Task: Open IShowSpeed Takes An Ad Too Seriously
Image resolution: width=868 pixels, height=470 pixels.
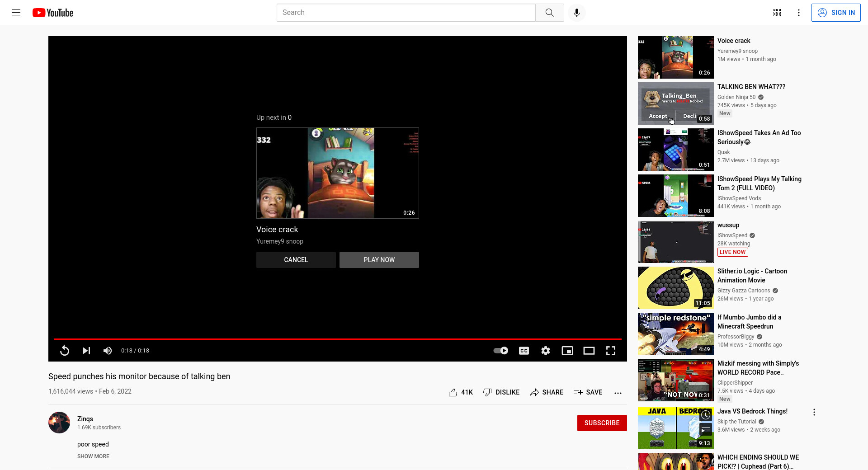Action: click(759, 137)
